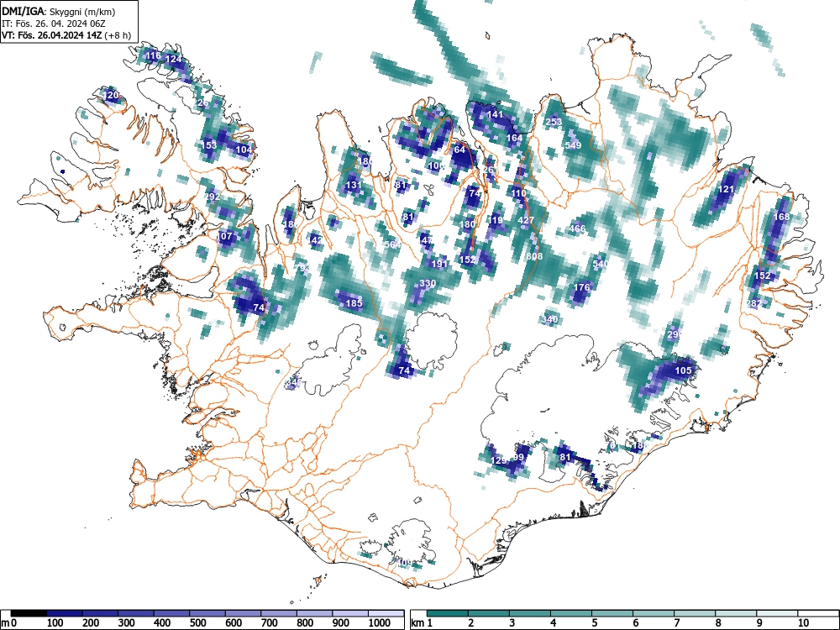Screen dimensions: 840x630
Task: Click the legend swatch between 500 and 600 m
Action: [207, 613]
